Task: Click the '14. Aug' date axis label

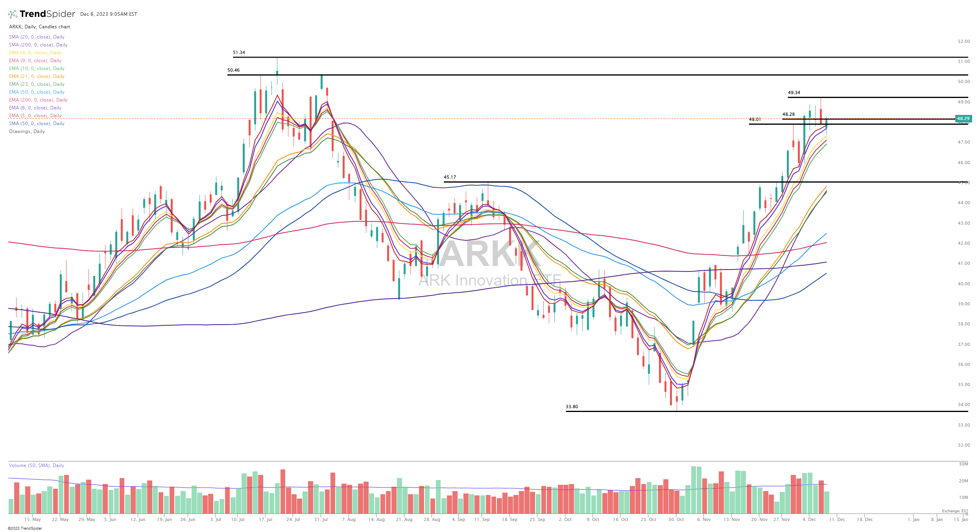Action: tap(376, 519)
